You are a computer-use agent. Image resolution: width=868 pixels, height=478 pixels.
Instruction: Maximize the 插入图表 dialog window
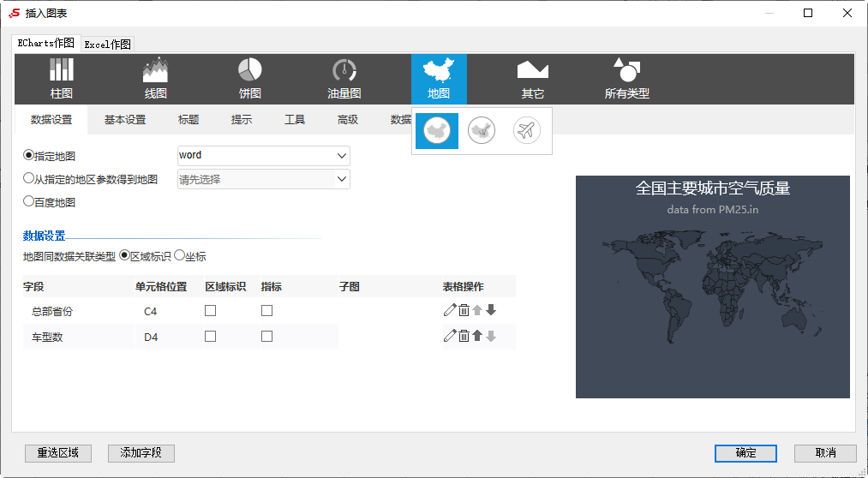(808, 13)
